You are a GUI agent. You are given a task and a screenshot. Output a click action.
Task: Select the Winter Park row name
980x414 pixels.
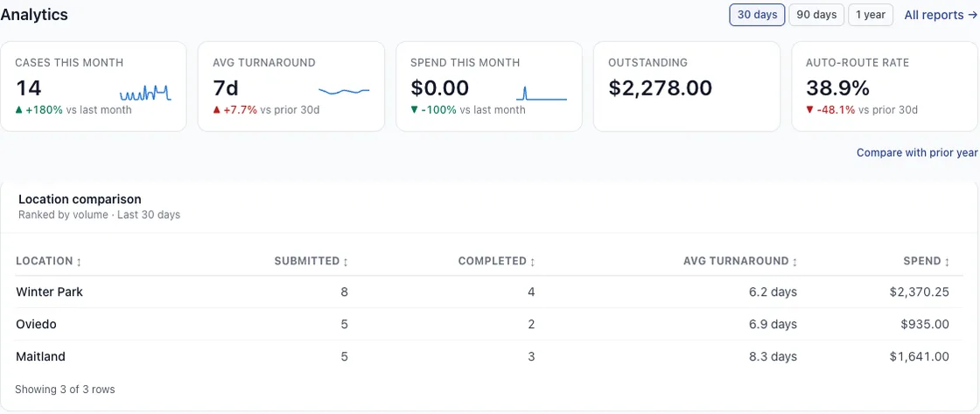[49, 292]
